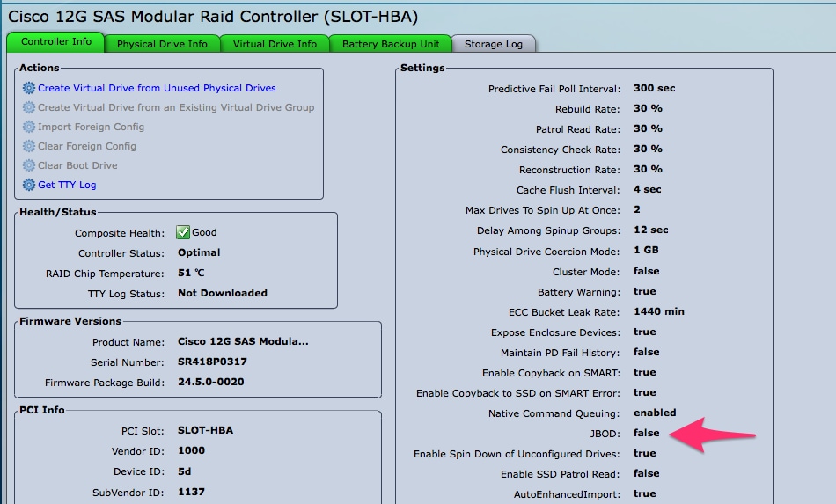This screenshot has height=504, width=836.
Task: Select Enable Copyback to SSD on SMART Error value
Action: [x=644, y=392]
